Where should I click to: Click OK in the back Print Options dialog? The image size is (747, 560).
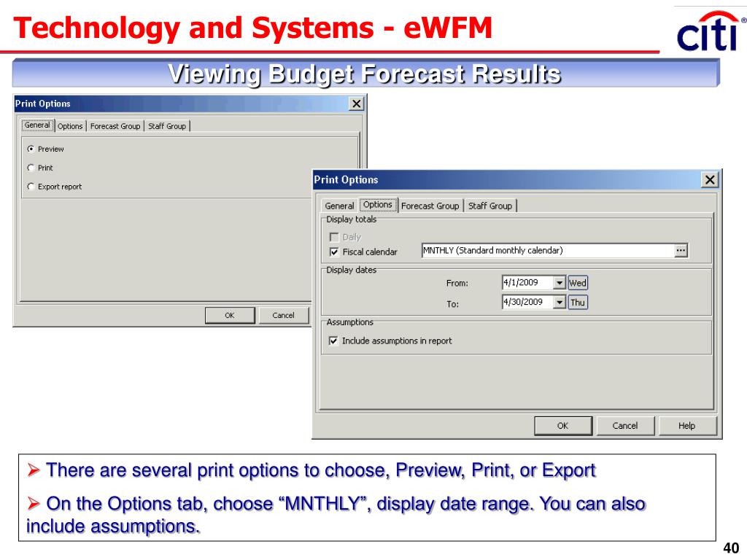coord(230,315)
